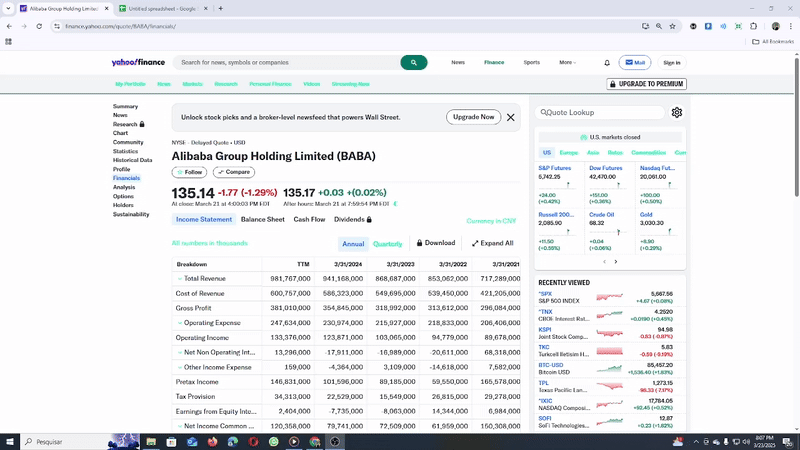
Task: Open the tab search chevron
Action: click(8, 8)
